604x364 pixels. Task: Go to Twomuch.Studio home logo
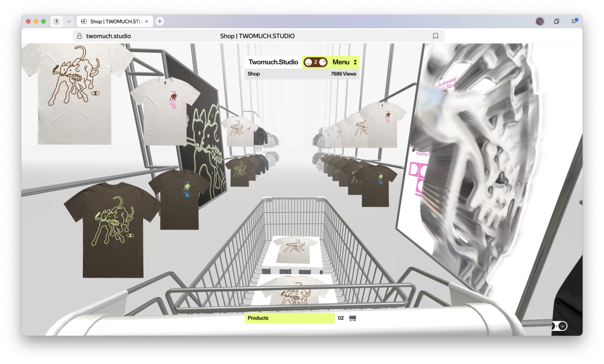pos(273,62)
